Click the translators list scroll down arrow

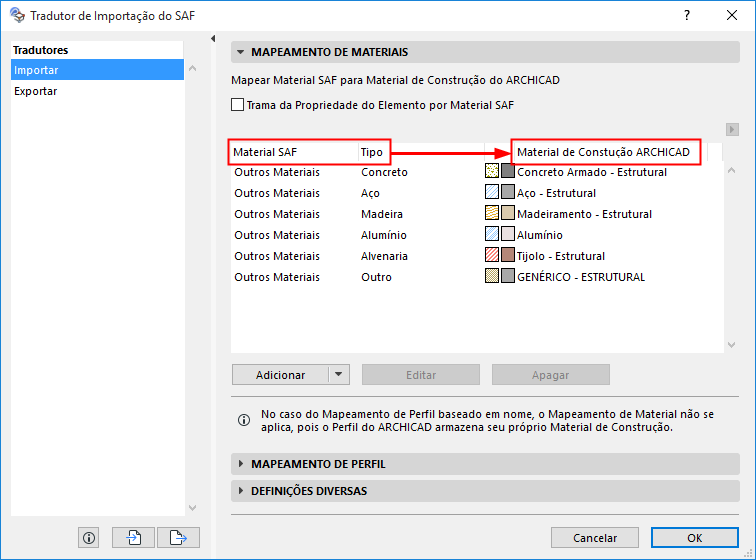point(192,507)
